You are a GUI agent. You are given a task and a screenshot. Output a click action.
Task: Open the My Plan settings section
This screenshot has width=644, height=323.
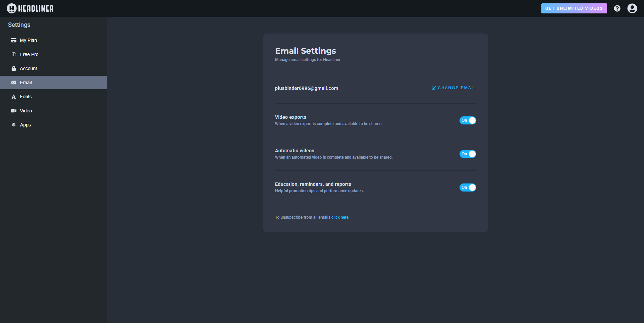[29, 40]
